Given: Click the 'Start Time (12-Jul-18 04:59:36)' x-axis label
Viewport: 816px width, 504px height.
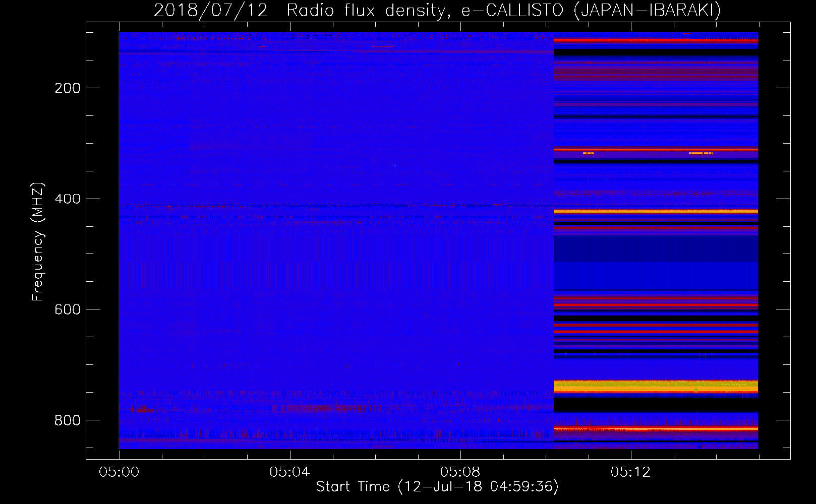Looking at the screenshot, I should [x=437, y=487].
